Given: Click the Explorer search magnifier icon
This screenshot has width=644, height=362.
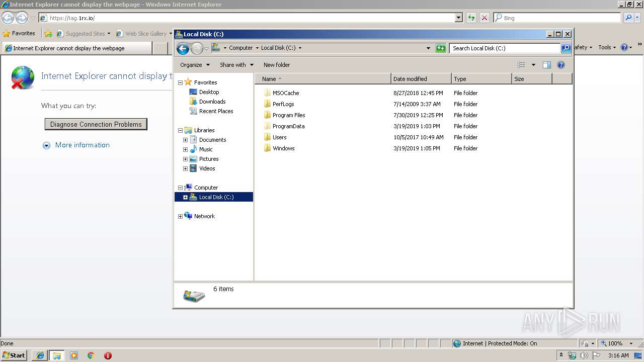Looking at the screenshot, I should coord(566,48).
